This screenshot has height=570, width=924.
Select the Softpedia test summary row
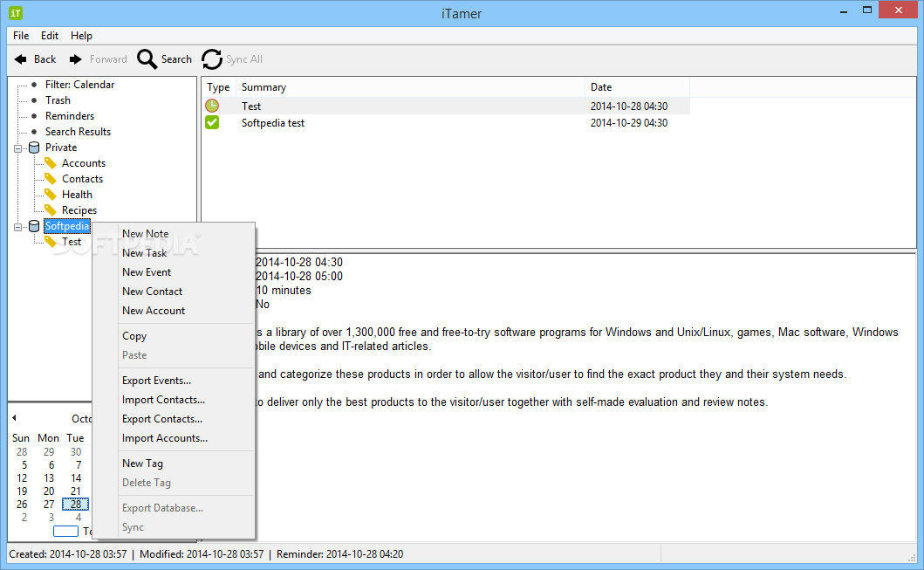[273, 122]
